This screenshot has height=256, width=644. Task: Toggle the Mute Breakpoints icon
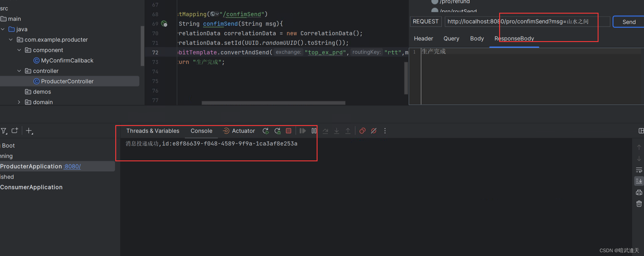[x=374, y=131]
